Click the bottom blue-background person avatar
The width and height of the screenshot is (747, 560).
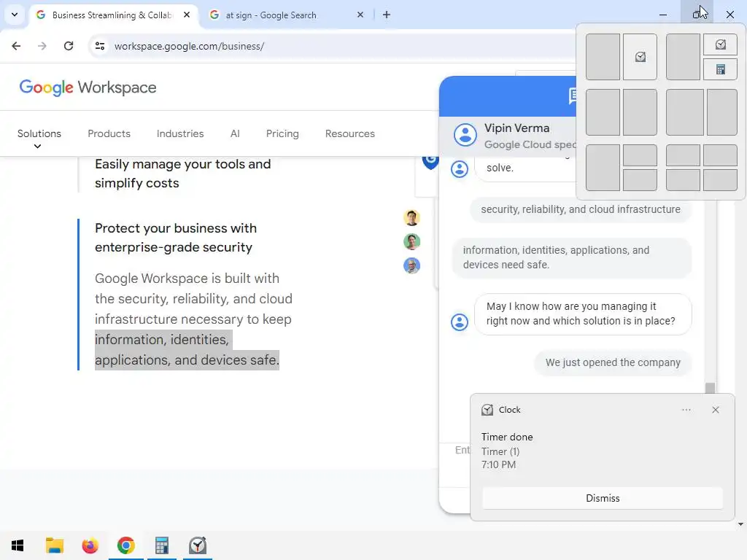[x=411, y=265]
